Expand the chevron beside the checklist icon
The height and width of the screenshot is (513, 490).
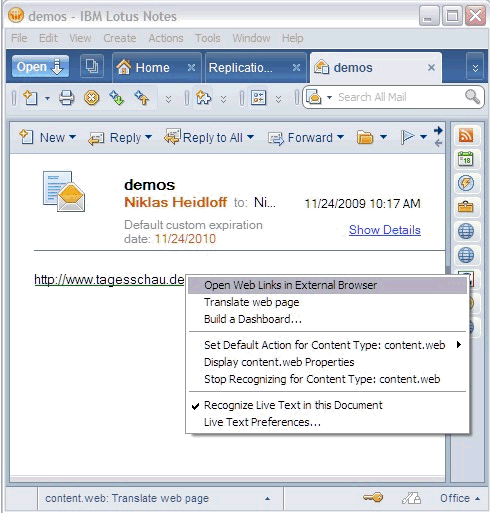coord(278,99)
